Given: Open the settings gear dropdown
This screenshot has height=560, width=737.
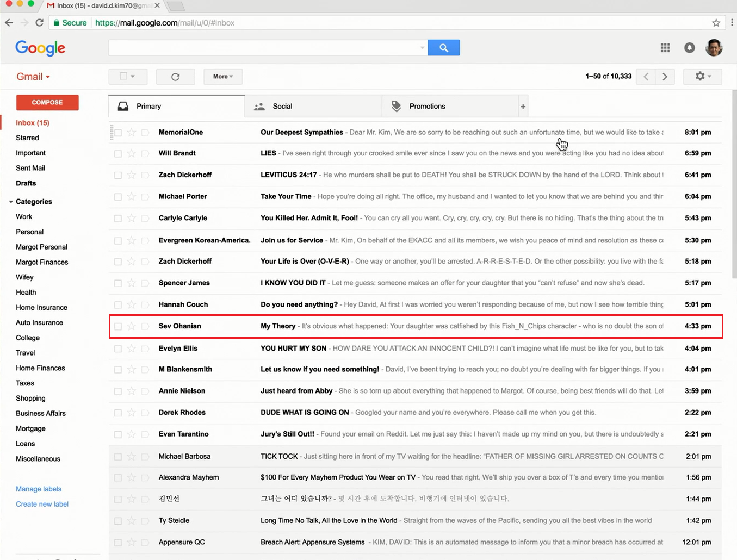Looking at the screenshot, I should click(702, 77).
